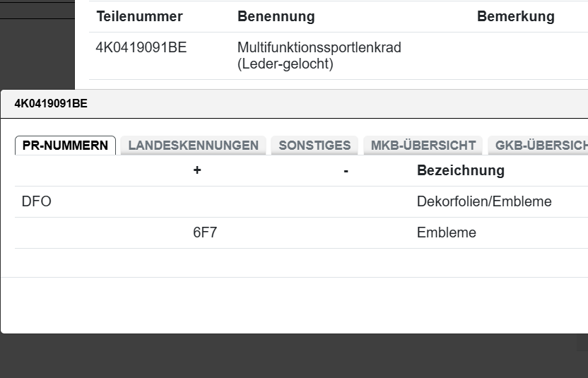Click the Bezeichnung column header

460,170
